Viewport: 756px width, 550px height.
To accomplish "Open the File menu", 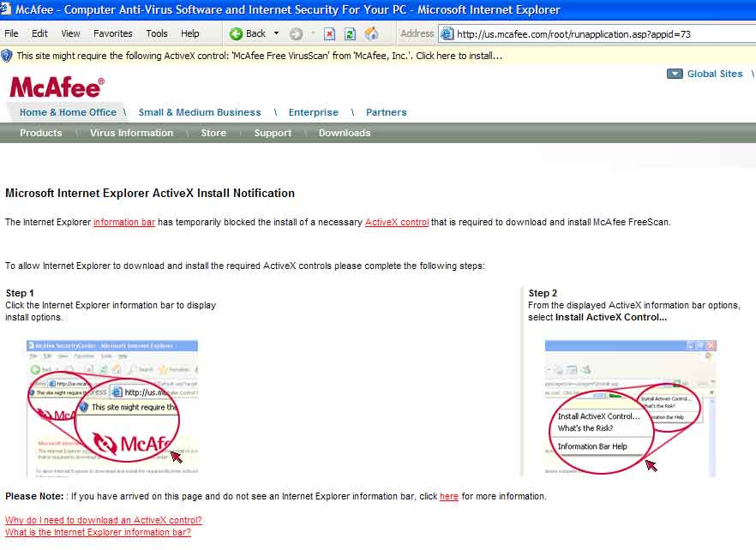I will pyautogui.click(x=12, y=33).
